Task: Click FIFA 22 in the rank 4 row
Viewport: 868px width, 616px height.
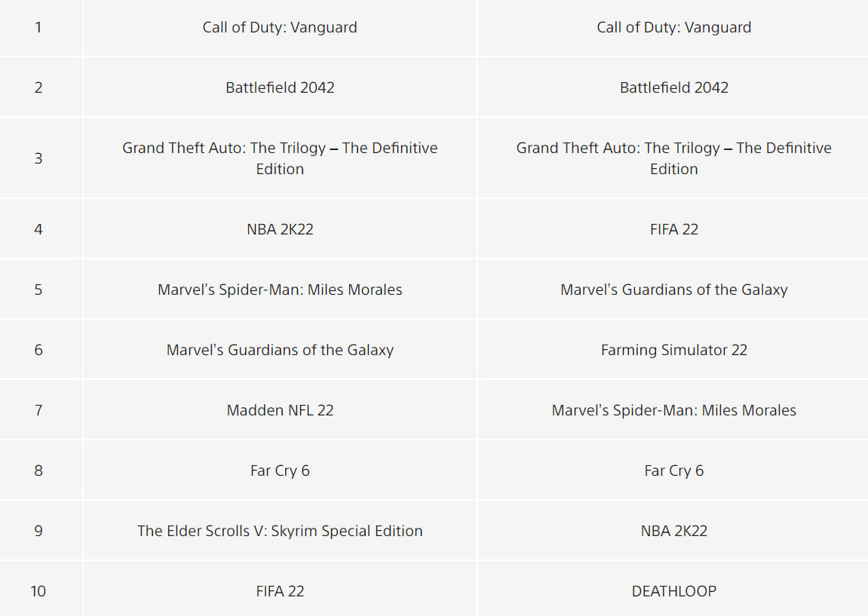Action: coord(673,229)
